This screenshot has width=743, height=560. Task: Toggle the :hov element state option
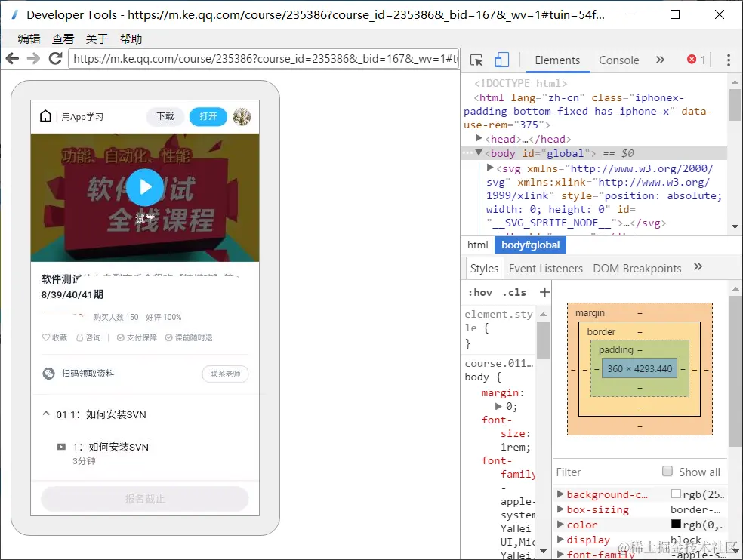pyautogui.click(x=480, y=292)
